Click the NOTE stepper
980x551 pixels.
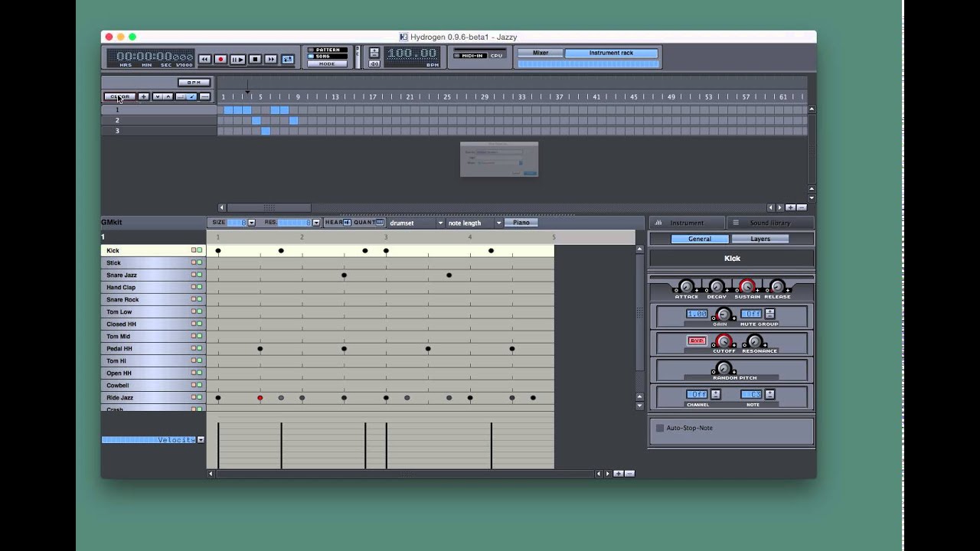click(x=769, y=394)
